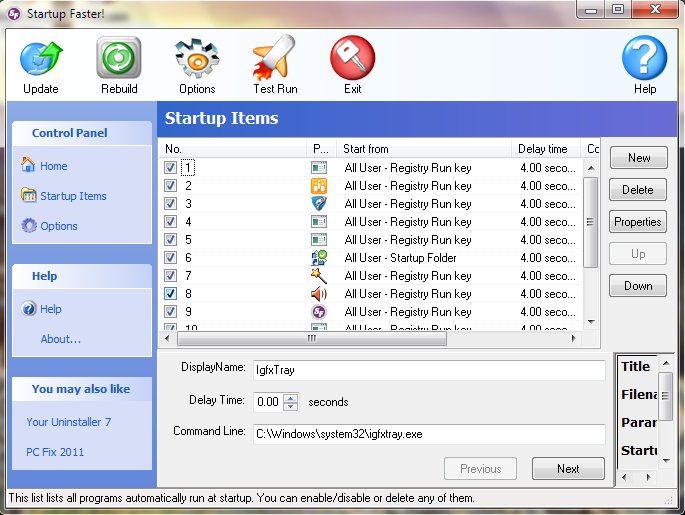
Task: Sort by Start from column header
Action: pyautogui.click(x=424, y=149)
